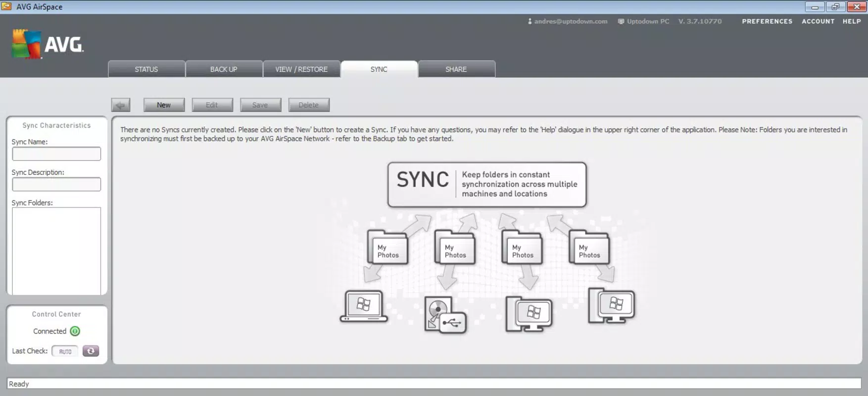Image resolution: width=868 pixels, height=396 pixels.
Task: Click the Uptodown PC machine name
Action: coord(648,21)
